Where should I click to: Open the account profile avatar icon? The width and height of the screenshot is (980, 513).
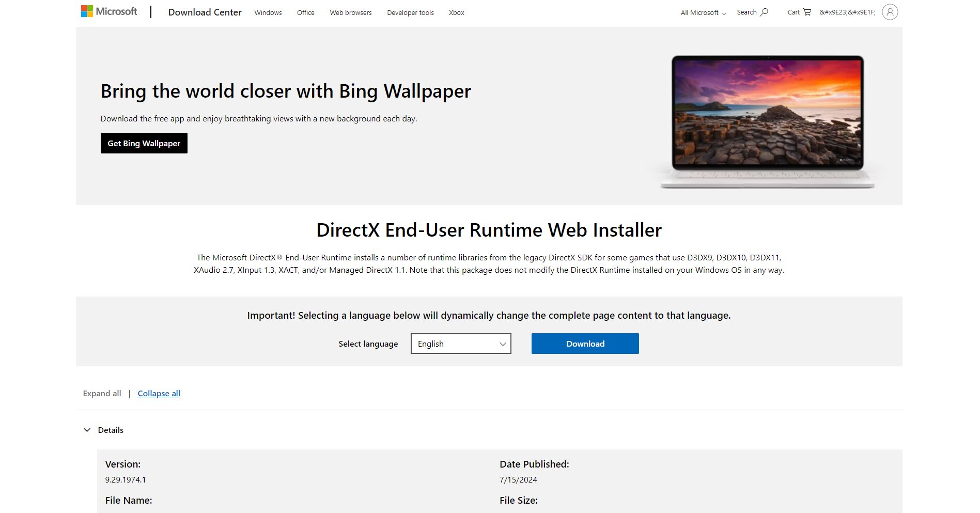[890, 12]
